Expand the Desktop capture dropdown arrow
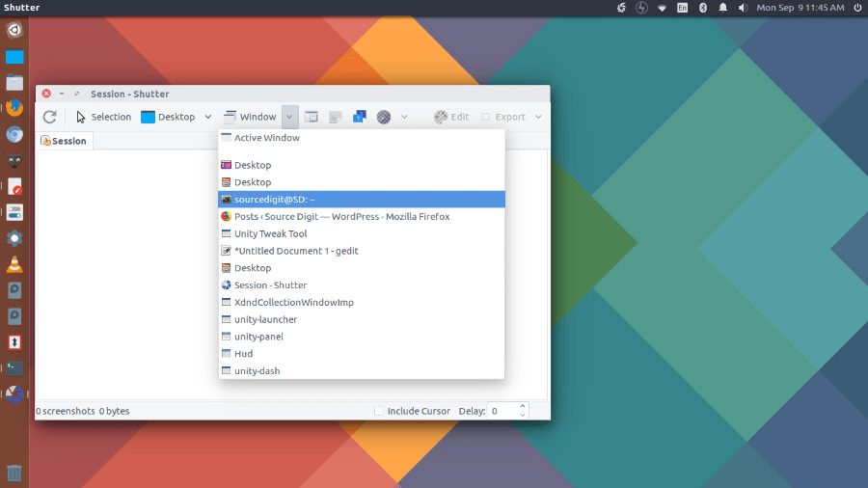Image resolution: width=868 pixels, height=488 pixels. point(208,117)
